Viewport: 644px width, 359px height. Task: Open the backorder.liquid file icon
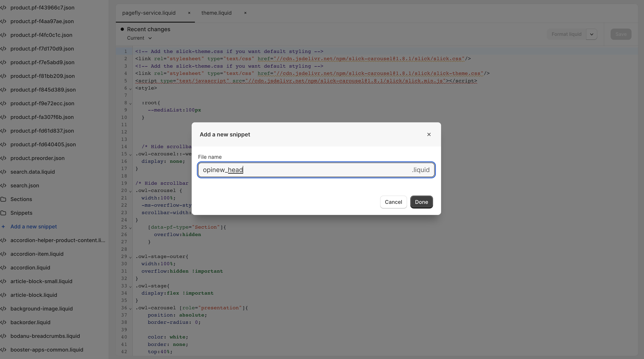[3, 322]
